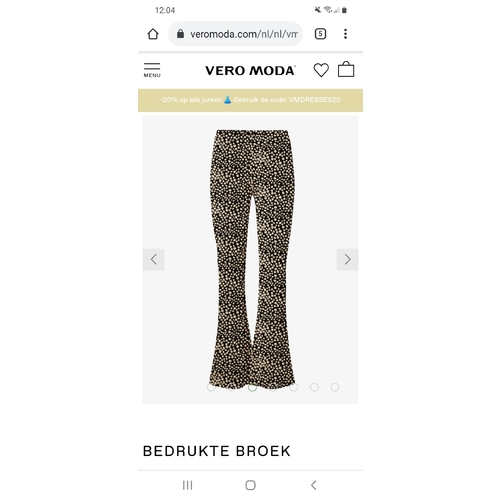Tap Android recent apps button

pos(188,485)
